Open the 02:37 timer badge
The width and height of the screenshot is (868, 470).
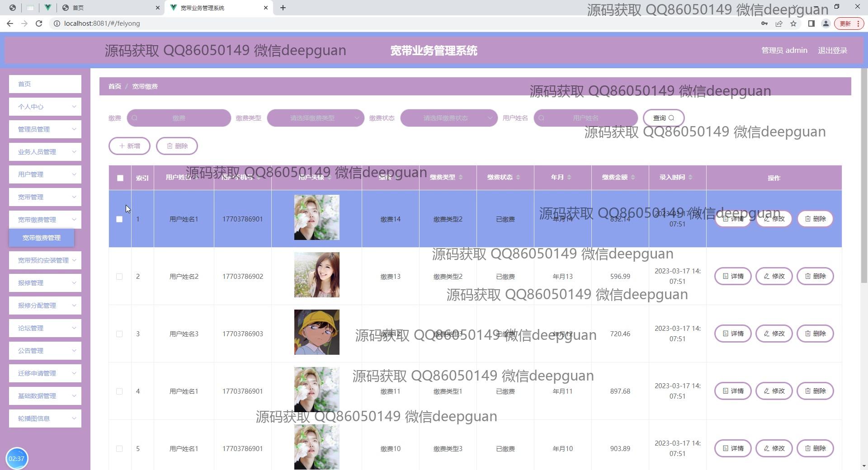[x=17, y=458]
